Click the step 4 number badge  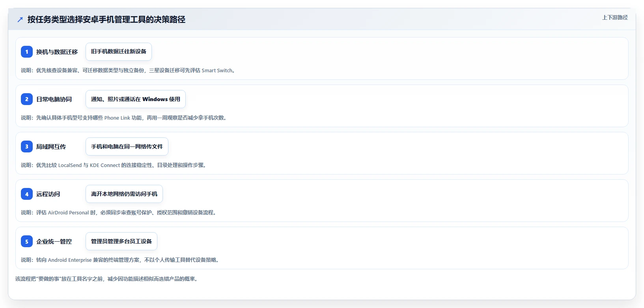tap(27, 194)
